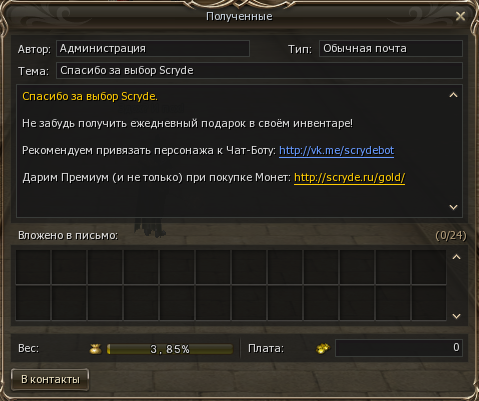Click the В контакты button
Image resolution: width=479 pixels, height=401 pixels.
[50, 379]
